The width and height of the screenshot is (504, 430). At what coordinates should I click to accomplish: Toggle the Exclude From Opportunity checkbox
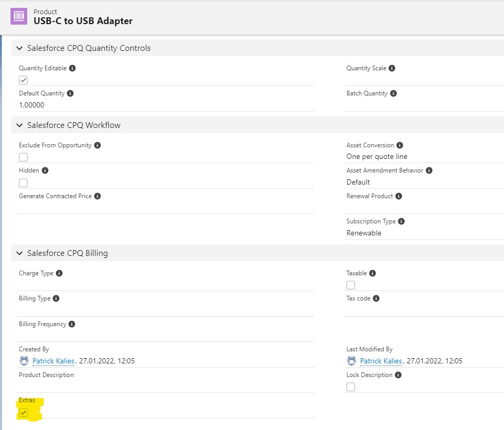click(23, 157)
